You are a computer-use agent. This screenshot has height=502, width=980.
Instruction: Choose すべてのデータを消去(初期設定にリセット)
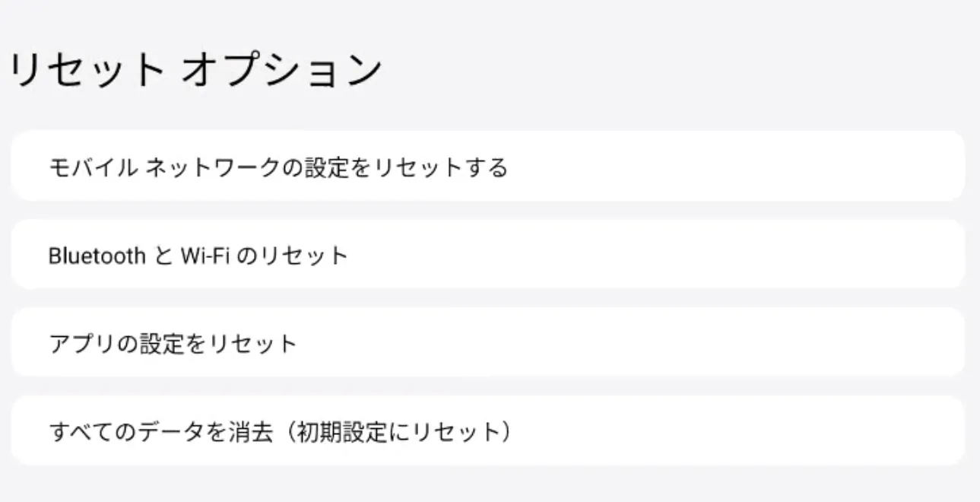(x=280, y=432)
